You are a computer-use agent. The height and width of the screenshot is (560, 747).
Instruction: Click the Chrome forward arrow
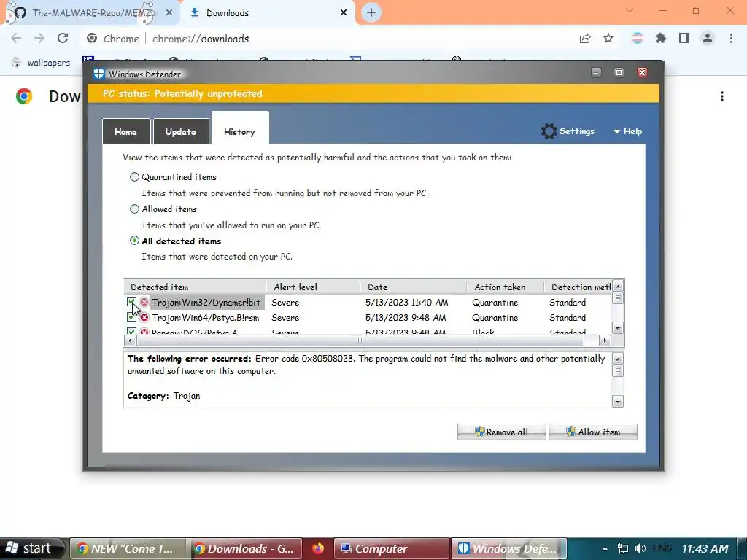[39, 39]
